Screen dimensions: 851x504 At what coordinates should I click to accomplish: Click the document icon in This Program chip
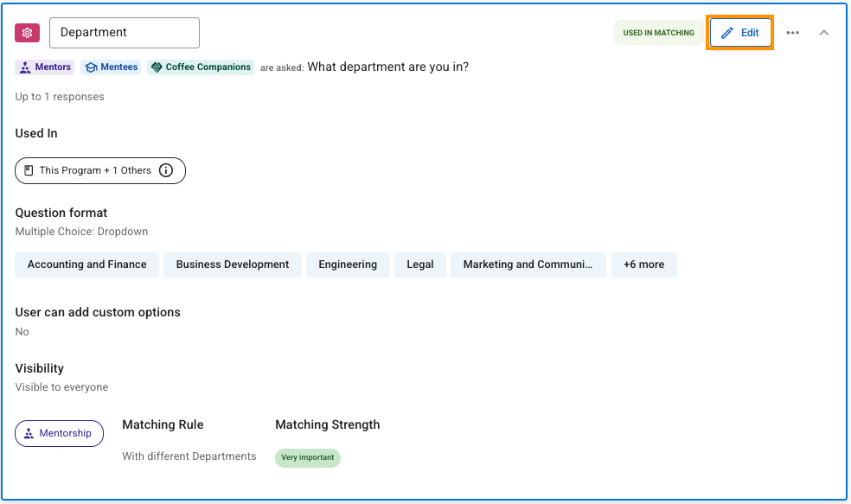click(29, 170)
